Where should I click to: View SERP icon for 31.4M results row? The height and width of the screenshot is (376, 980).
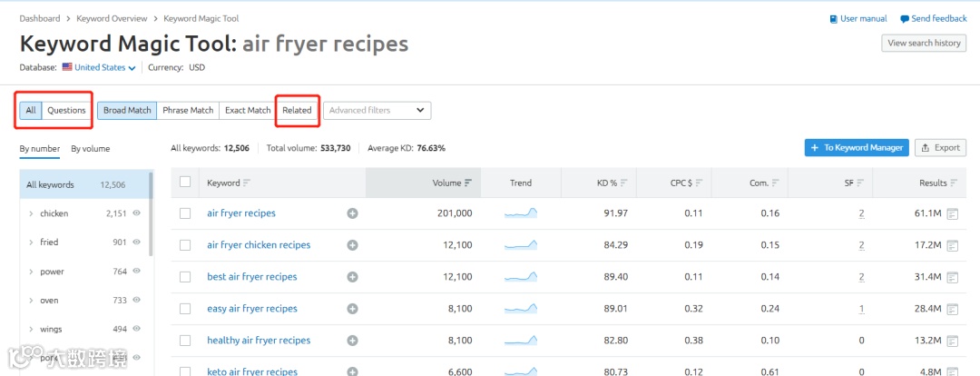pyautogui.click(x=953, y=278)
